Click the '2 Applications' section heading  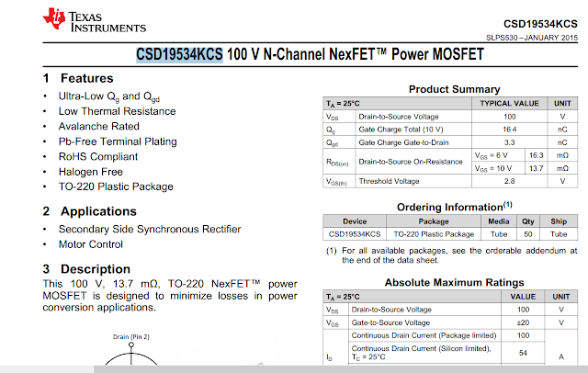[90, 211]
